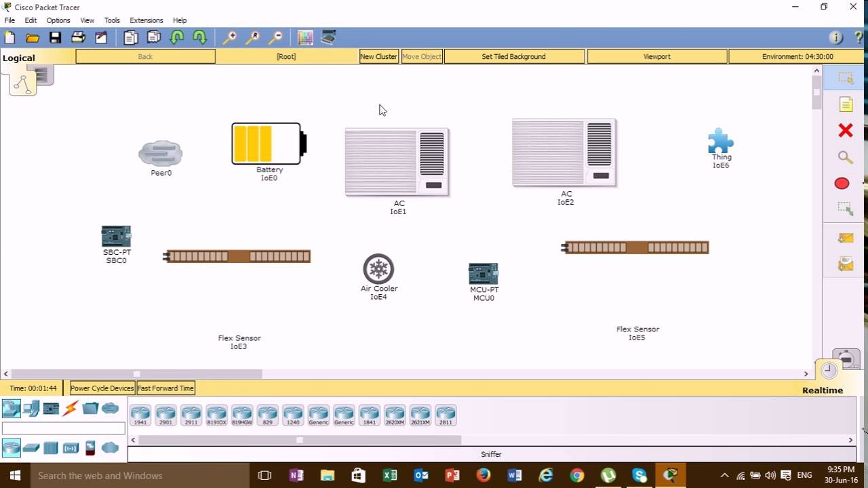Screen dimensions: 868x488
Task: Select the Air Cooler IoE4 device
Action: [378, 268]
